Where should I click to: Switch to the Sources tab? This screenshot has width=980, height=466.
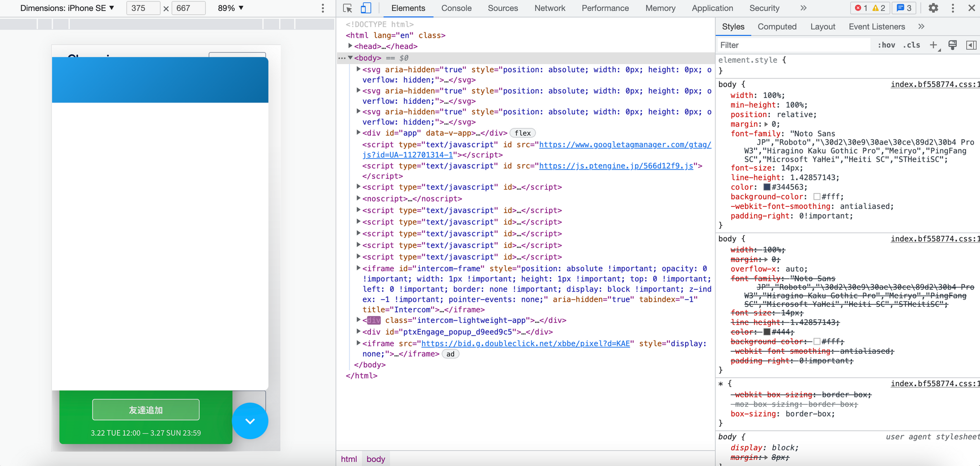(503, 8)
